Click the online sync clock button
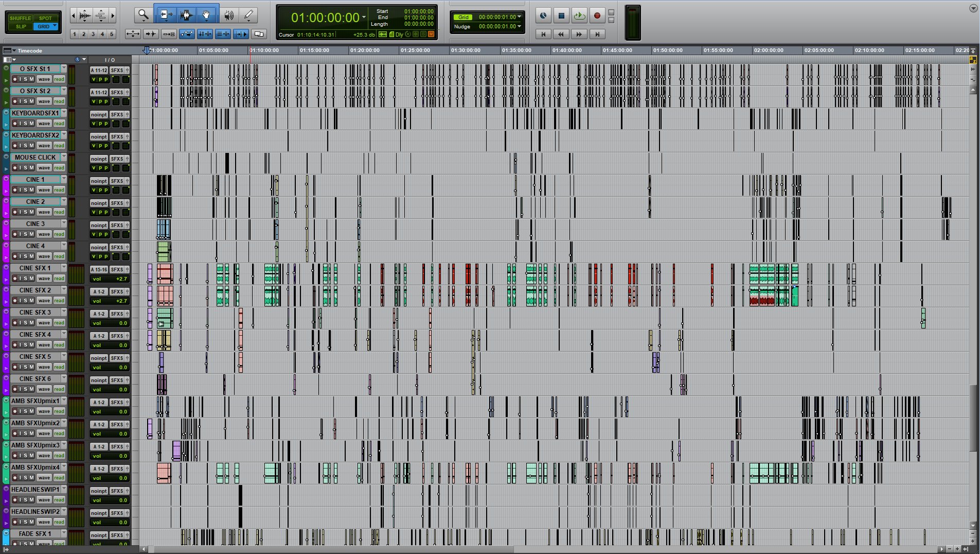The height and width of the screenshot is (554, 980). pos(543,16)
